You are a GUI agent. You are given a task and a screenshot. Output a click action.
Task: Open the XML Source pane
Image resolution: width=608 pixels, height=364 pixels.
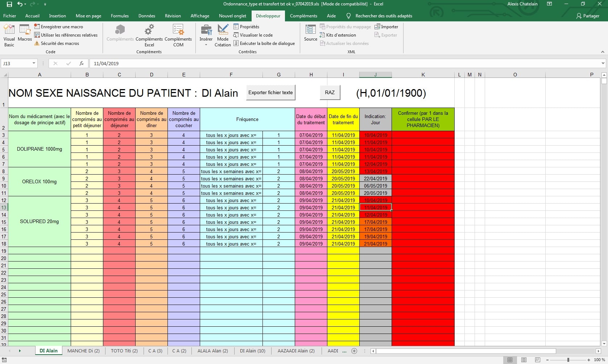coord(310,33)
